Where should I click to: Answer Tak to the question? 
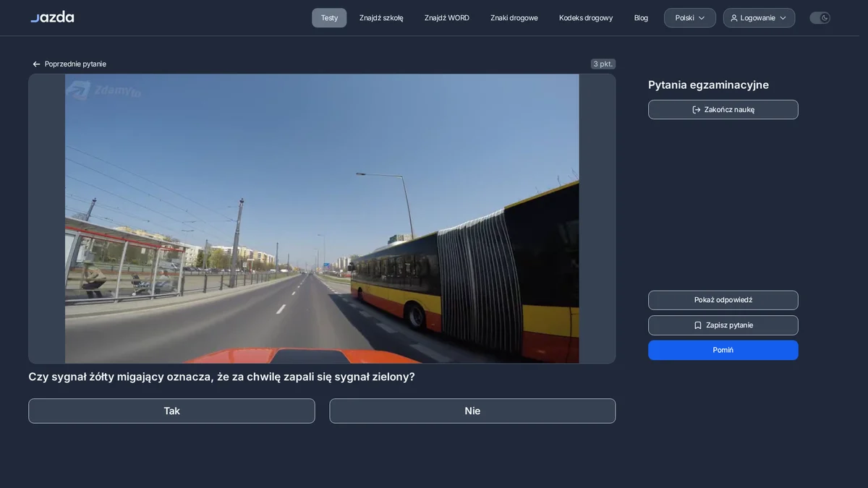pos(171,411)
